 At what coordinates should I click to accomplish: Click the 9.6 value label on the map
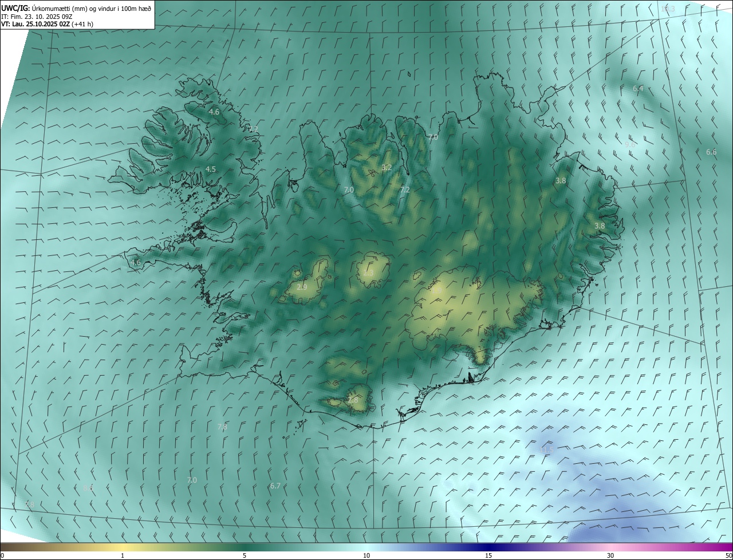pyautogui.click(x=630, y=145)
